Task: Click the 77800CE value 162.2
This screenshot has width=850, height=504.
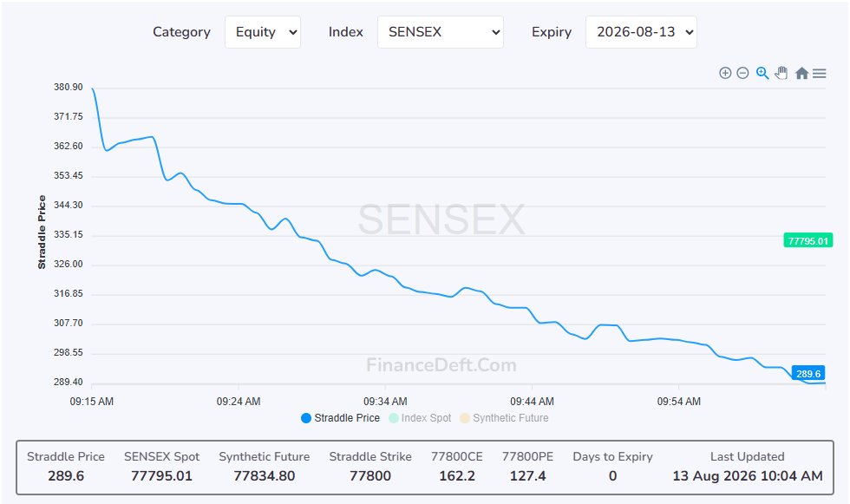Action: (x=457, y=476)
